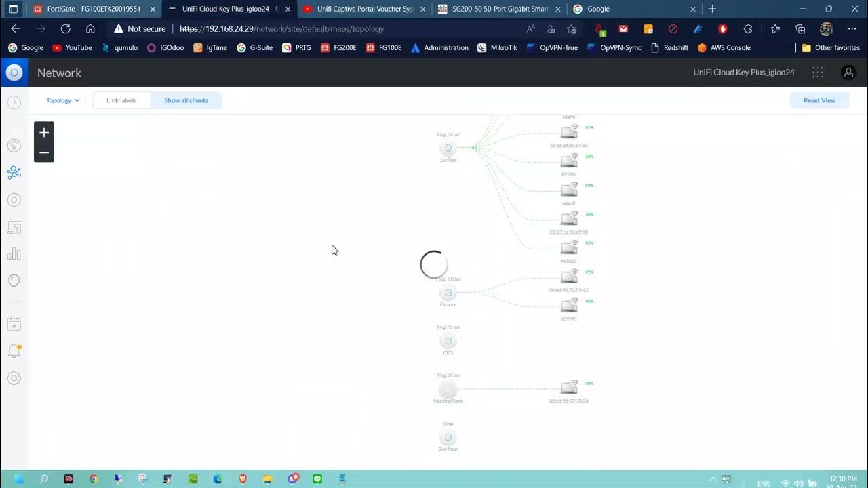The width and height of the screenshot is (868, 488).
Task: Open the Windows Start menu
Action: [19, 479]
